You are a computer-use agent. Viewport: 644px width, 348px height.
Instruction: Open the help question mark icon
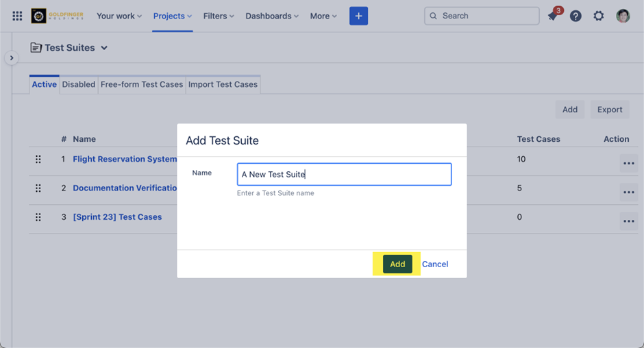[575, 16]
